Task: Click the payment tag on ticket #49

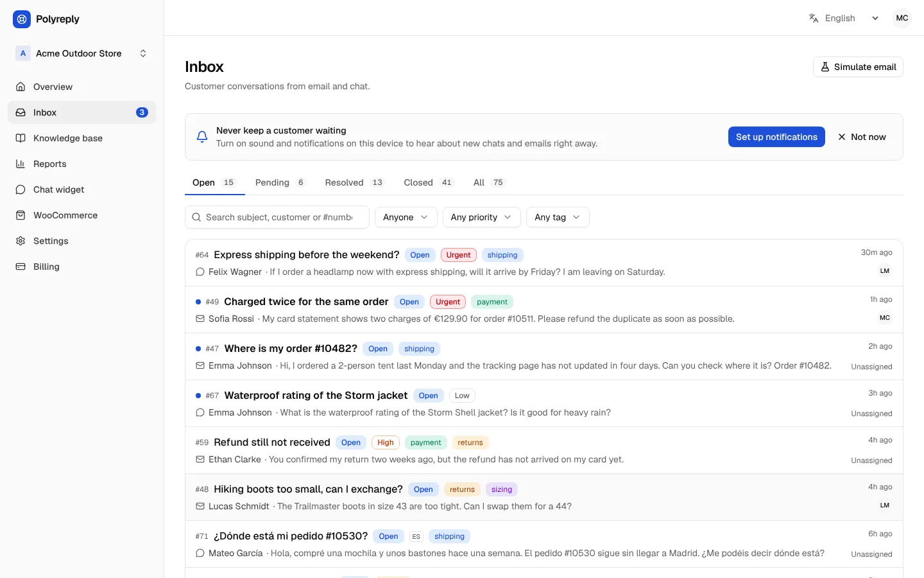Action: point(492,302)
